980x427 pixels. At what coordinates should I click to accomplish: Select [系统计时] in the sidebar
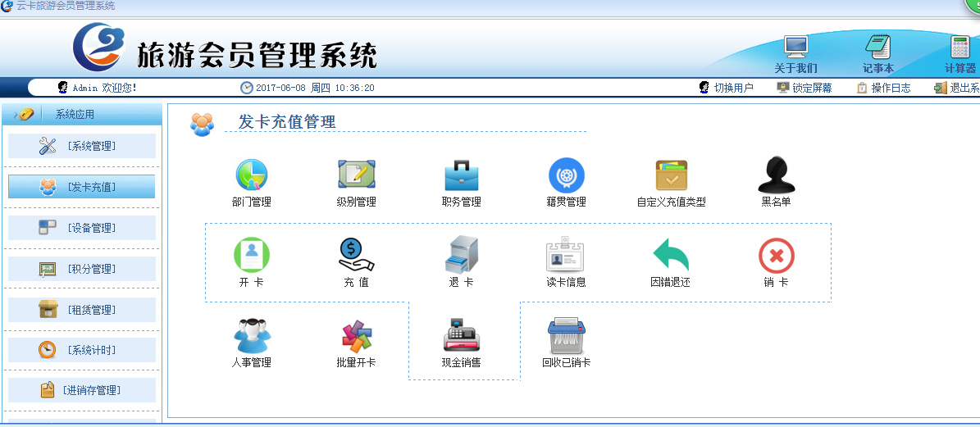[x=82, y=350]
